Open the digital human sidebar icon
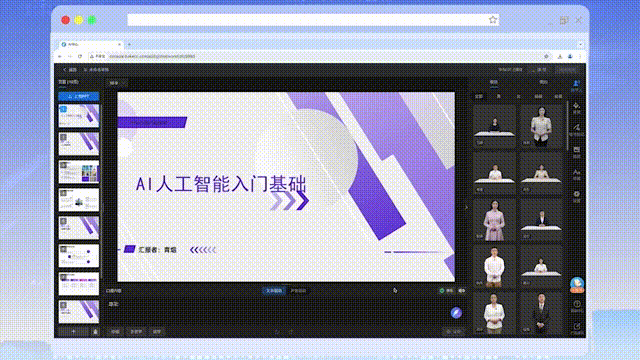Viewport: 640px width, 360px height. click(x=576, y=86)
